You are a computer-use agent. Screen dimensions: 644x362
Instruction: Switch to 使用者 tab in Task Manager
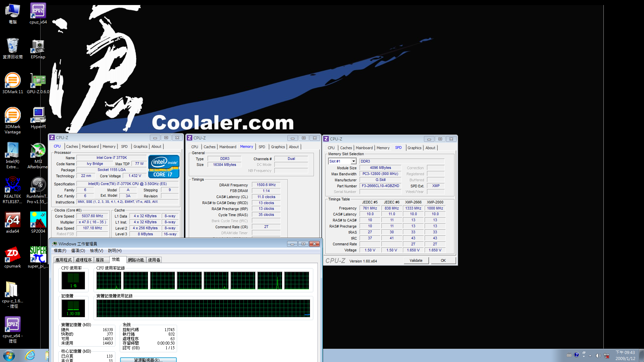(154, 260)
